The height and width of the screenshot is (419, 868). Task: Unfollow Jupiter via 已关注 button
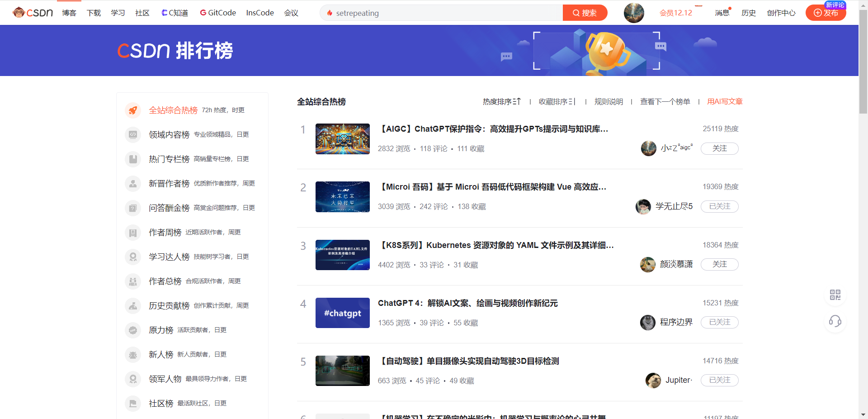[x=719, y=380]
